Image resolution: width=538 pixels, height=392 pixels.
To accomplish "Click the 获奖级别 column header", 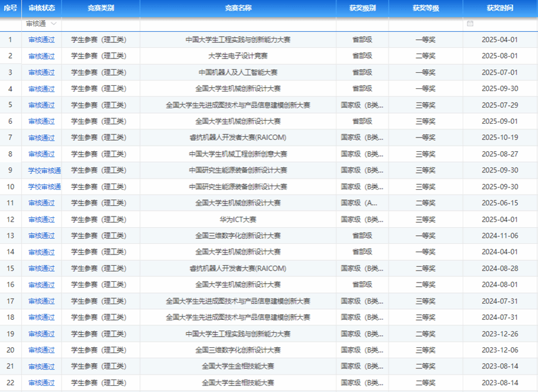I will [362, 8].
